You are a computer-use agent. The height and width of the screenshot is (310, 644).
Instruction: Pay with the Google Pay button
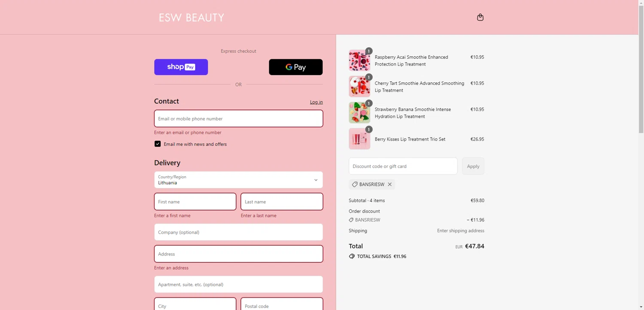(x=296, y=67)
